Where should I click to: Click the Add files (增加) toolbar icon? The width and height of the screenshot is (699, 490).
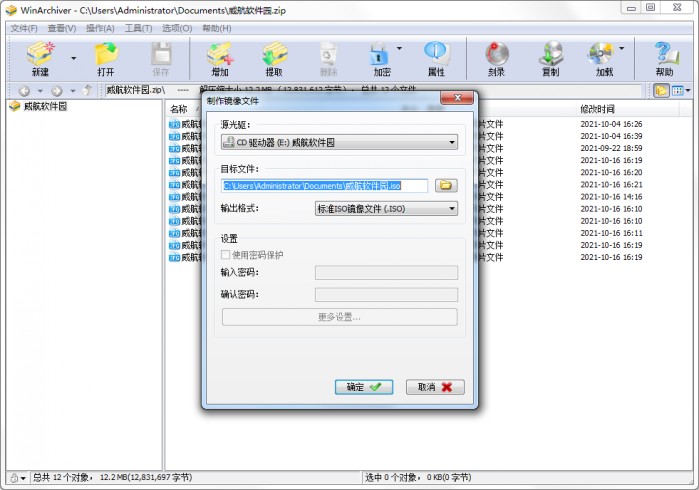coord(220,59)
